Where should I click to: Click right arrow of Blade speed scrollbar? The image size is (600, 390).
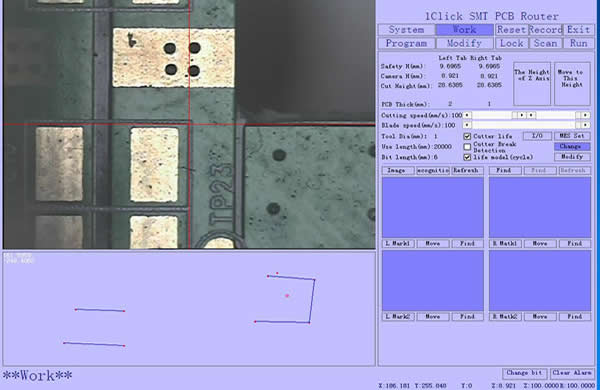(585, 125)
